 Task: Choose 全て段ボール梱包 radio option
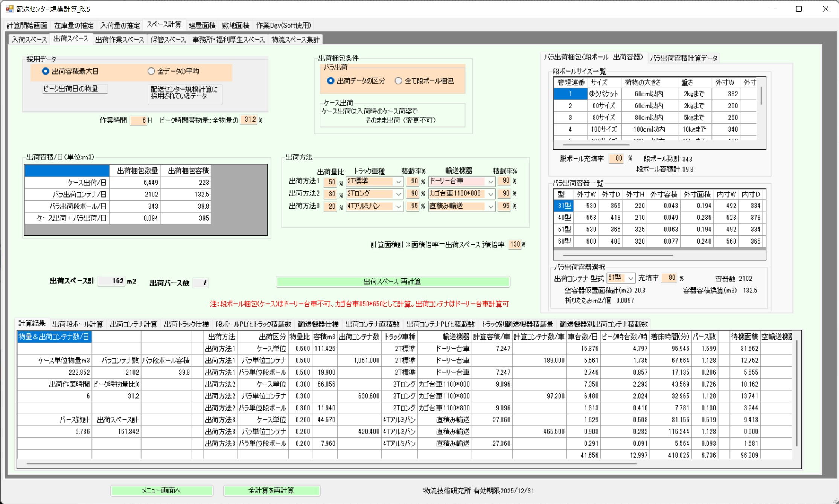point(398,81)
